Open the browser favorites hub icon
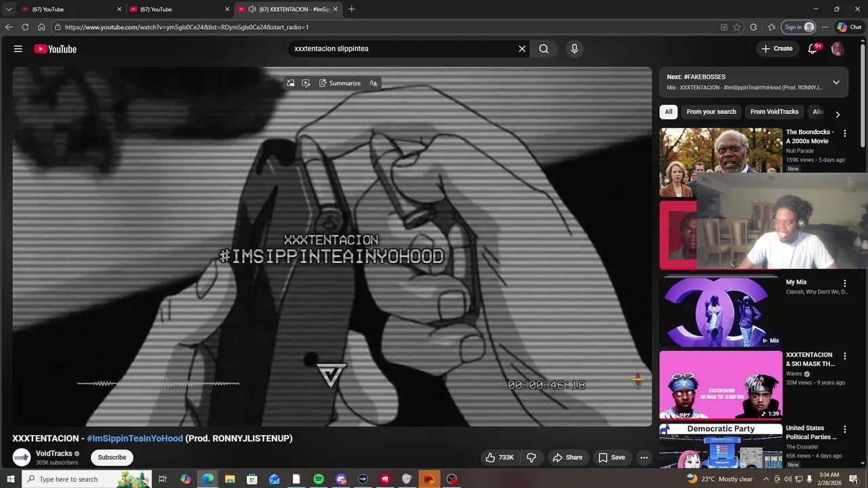 tap(772, 27)
